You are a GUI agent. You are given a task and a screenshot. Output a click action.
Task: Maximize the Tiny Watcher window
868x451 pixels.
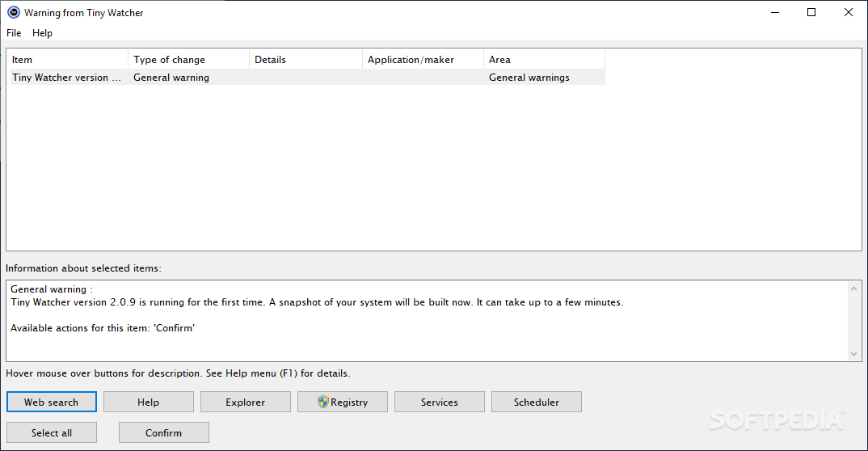[x=811, y=12]
